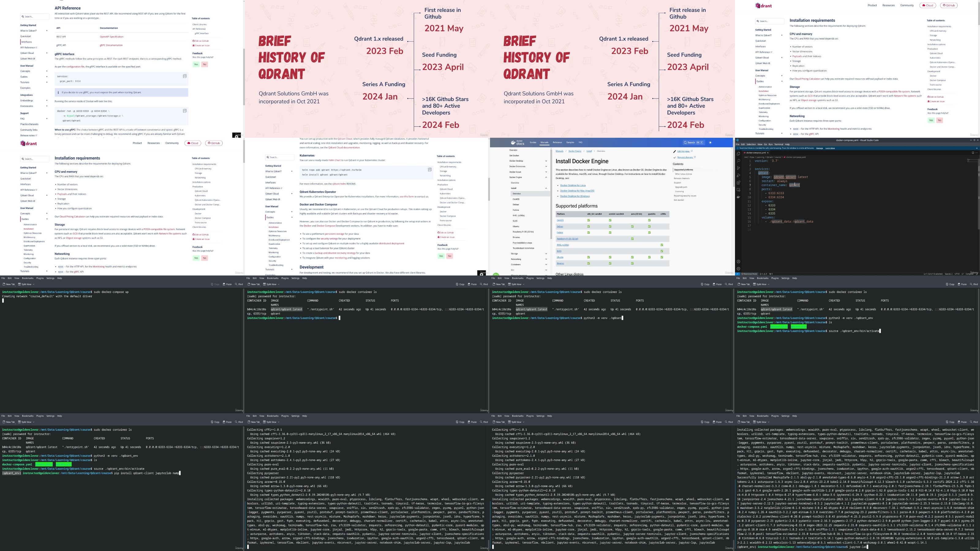Expand Containers in Docker docs sidebar
The height and width of the screenshot is (551, 980).
click(x=546, y=264)
